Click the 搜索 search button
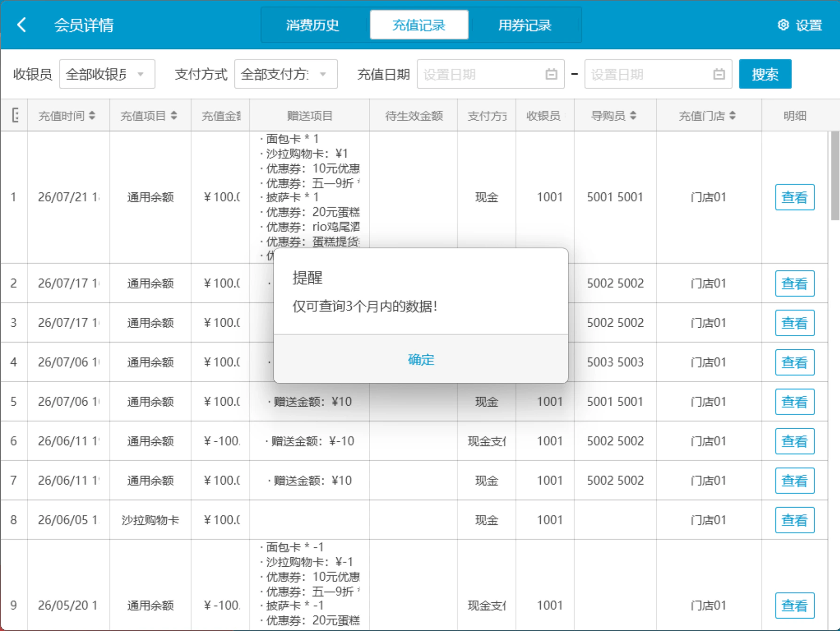The height and width of the screenshot is (631, 840). pos(765,74)
